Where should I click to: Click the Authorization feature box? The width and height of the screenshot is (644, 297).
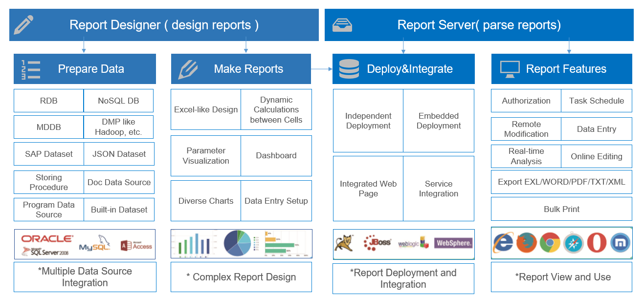coord(526,101)
